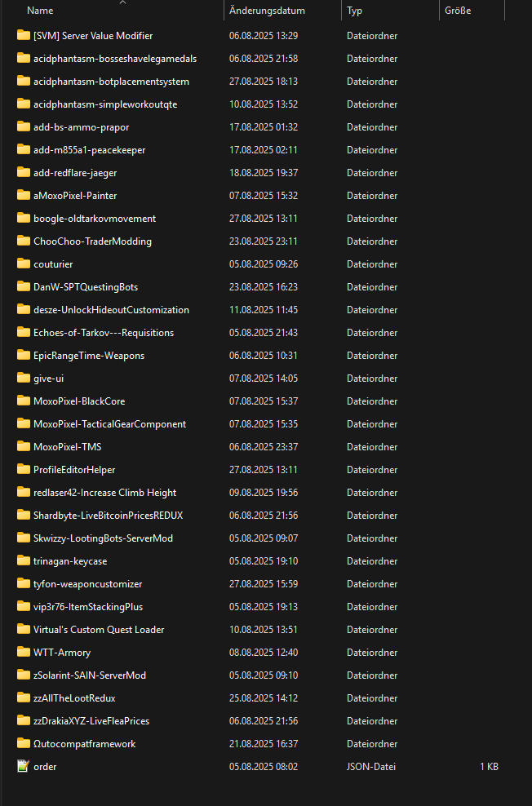Click the tyfon-weaponcustomizer folder name

[87, 584]
